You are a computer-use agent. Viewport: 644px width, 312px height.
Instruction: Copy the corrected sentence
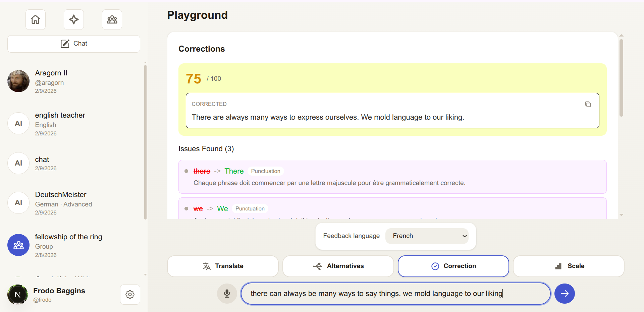[x=588, y=104]
